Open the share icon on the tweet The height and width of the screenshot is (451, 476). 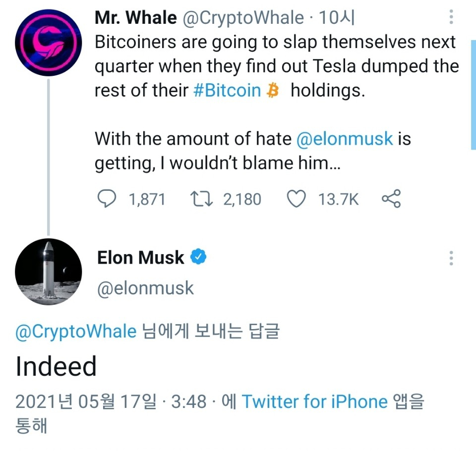391,198
